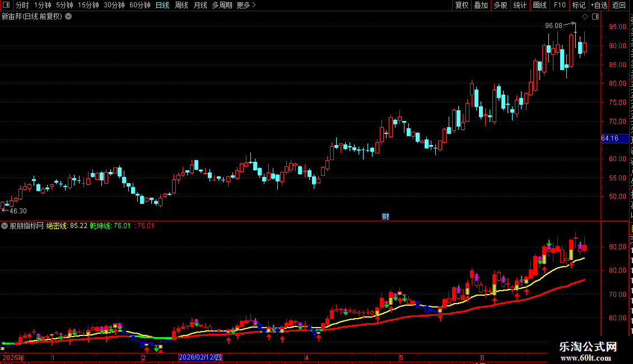
Task: Click the panel layout icon in chart corner
Action: click(595, 17)
